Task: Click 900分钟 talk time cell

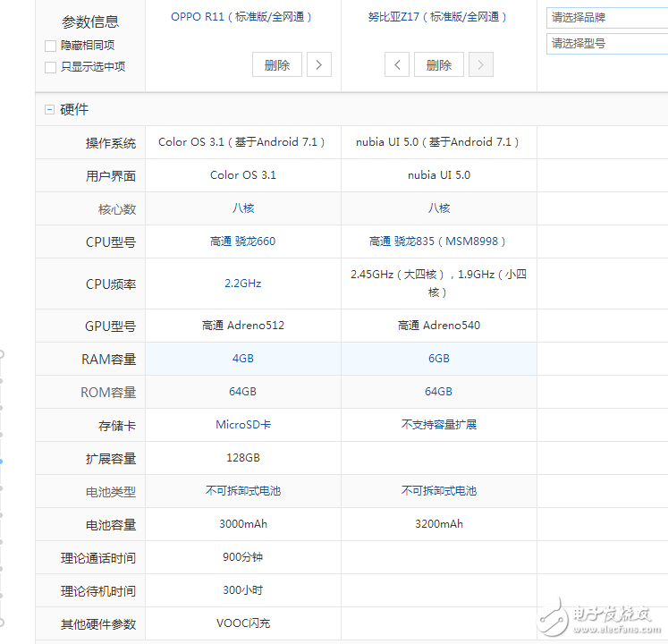Action: pyautogui.click(x=243, y=557)
